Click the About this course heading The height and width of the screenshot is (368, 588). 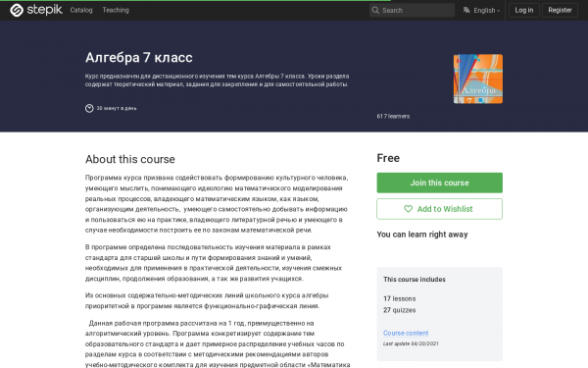[x=130, y=159]
